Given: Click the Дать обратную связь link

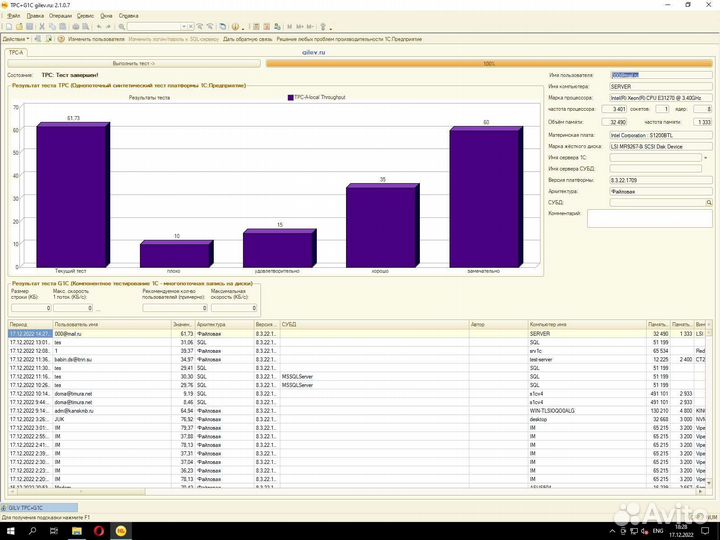Looking at the screenshot, I should click(246, 39).
